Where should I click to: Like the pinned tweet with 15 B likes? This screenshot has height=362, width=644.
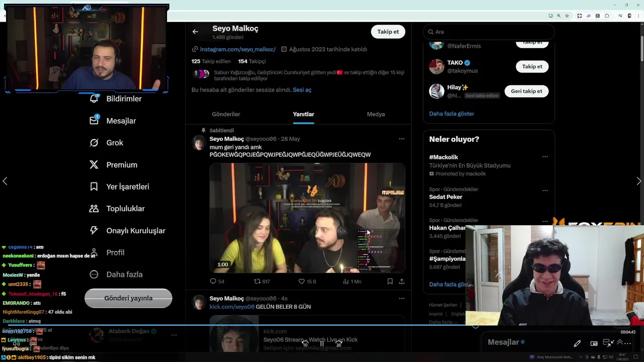click(x=307, y=282)
